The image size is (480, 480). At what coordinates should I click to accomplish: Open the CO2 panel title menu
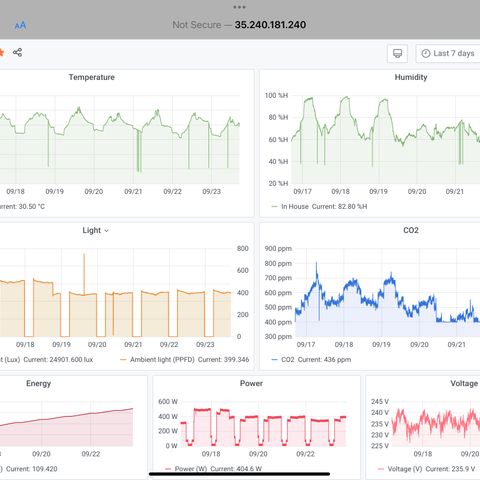pyautogui.click(x=411, y=230)
